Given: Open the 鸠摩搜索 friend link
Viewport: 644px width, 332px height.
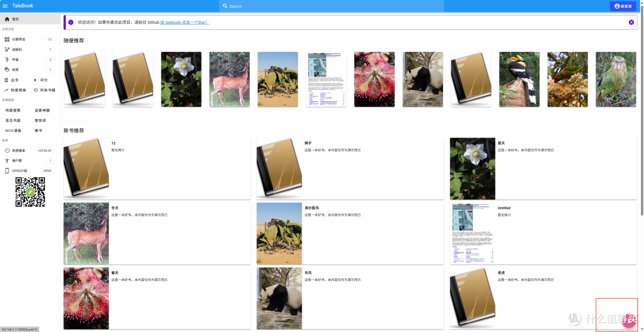Looking at the screenshot, I should [13, 110].
